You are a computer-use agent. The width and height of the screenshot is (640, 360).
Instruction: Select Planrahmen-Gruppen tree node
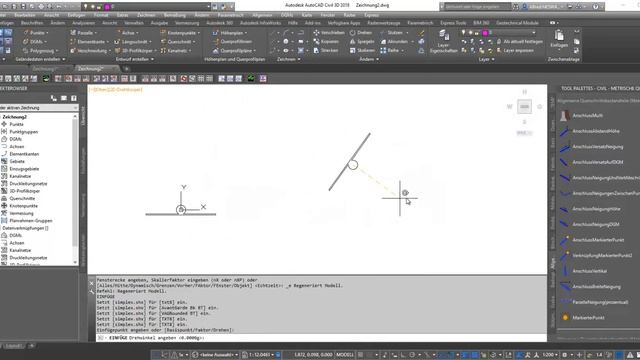(x=31, y=221)
